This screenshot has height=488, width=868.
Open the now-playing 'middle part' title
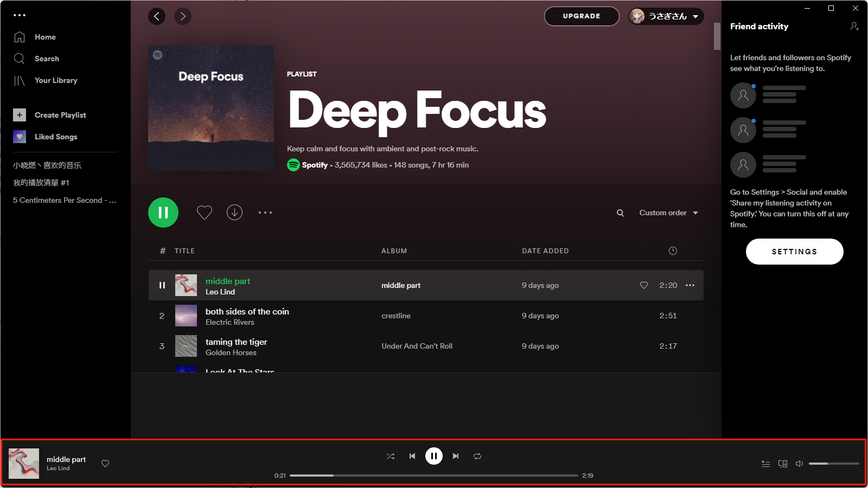[66, 459]
